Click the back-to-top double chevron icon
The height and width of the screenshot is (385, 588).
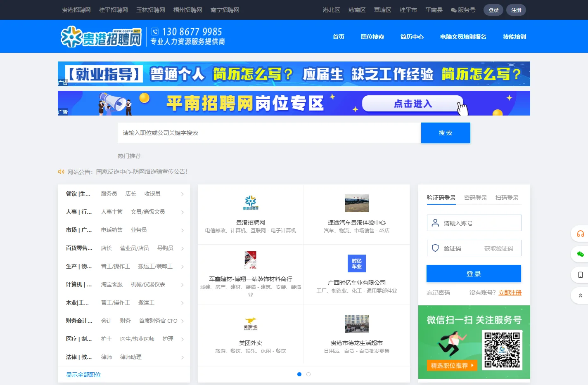pyautogui.click(x=580, y=295)
